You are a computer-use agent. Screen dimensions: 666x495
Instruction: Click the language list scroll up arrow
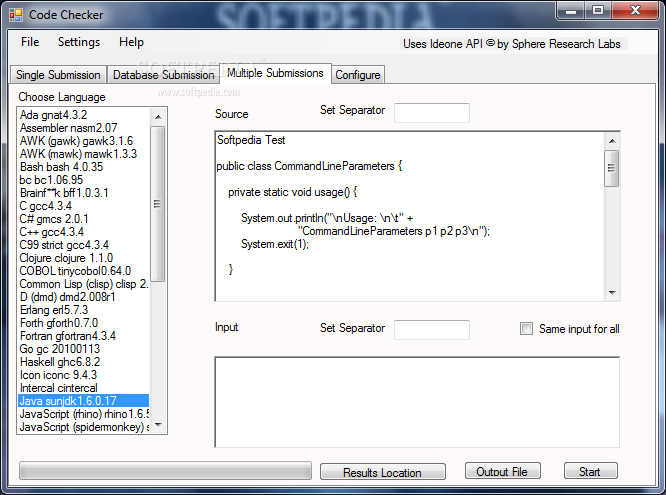[x=158, y=116]
